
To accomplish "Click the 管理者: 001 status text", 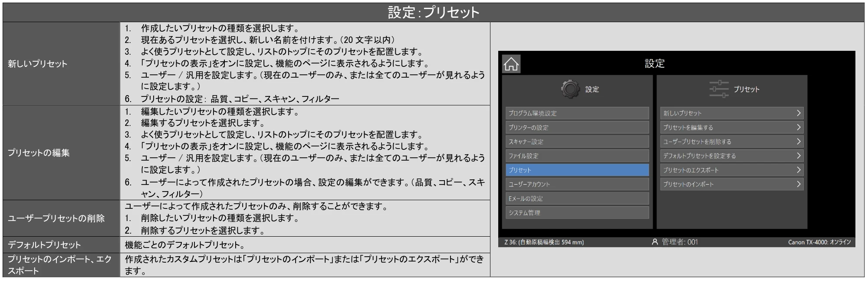I will 680,242.
